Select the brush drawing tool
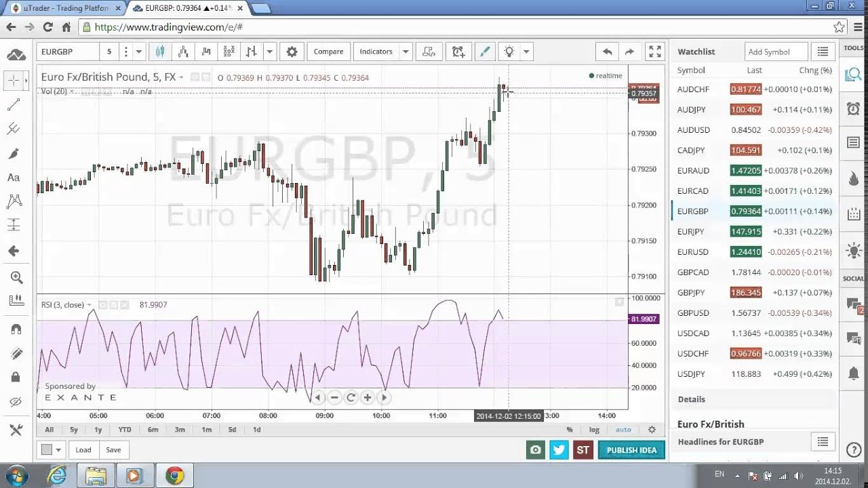 pyautogui.click(x=14, y=153)
